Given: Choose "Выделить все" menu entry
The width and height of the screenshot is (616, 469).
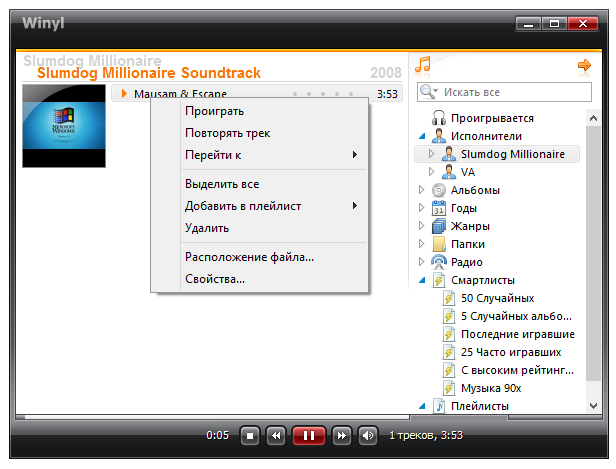Looking at the screenshot, I should 259,184.
